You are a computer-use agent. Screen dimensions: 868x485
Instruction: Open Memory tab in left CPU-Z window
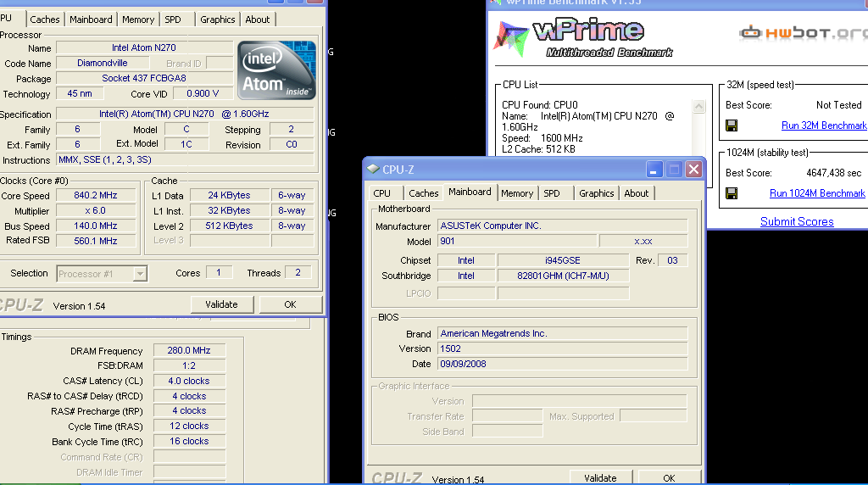[x=138, y=20]
